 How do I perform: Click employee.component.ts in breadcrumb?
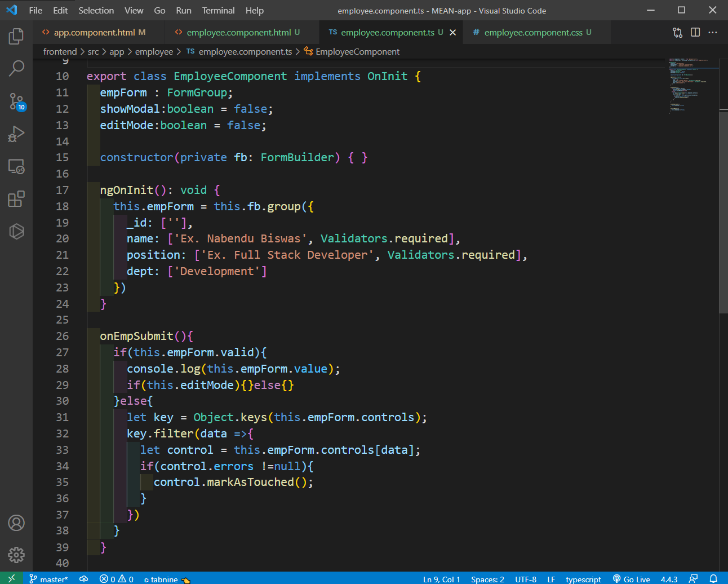click(x=239, y=51)
